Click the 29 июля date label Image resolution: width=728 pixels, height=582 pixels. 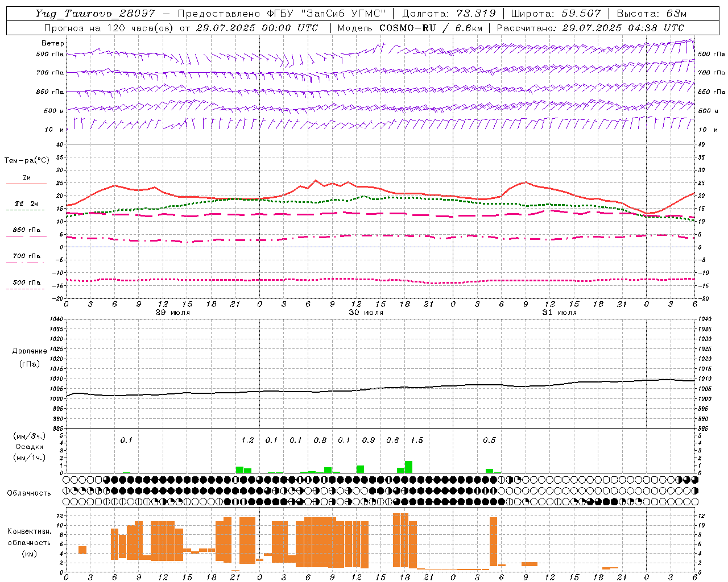[173, 313]
